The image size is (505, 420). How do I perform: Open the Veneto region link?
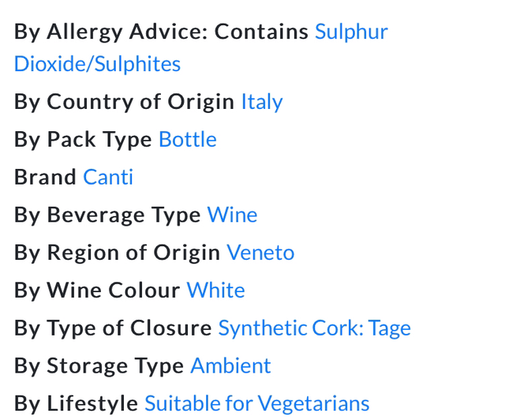point(260,253)
